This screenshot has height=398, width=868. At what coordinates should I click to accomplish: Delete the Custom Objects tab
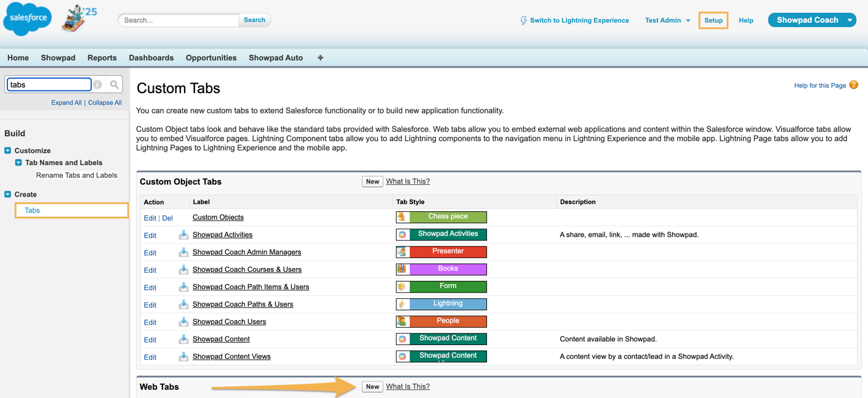pos(167,218)
